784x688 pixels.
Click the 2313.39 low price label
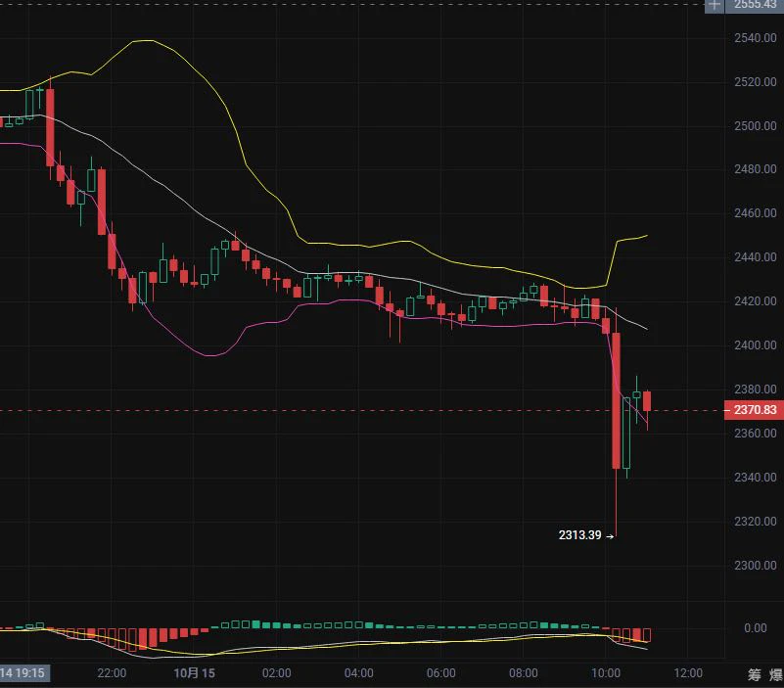click(580, 535)
